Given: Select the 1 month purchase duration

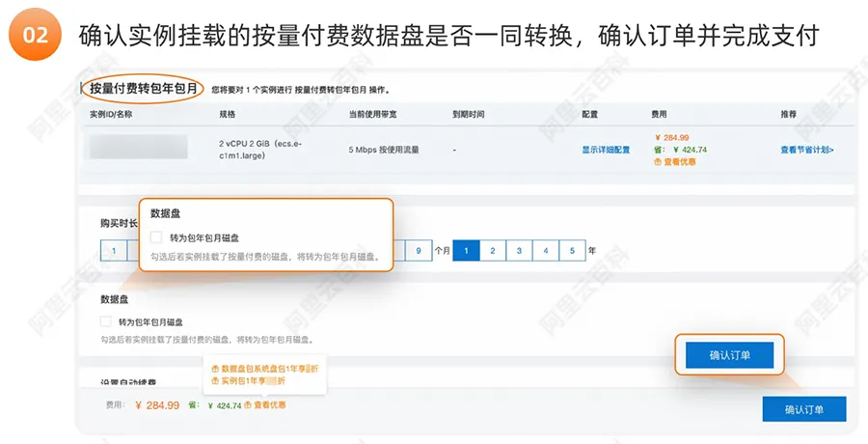Looking at the screenshot, I should [114, 251].
